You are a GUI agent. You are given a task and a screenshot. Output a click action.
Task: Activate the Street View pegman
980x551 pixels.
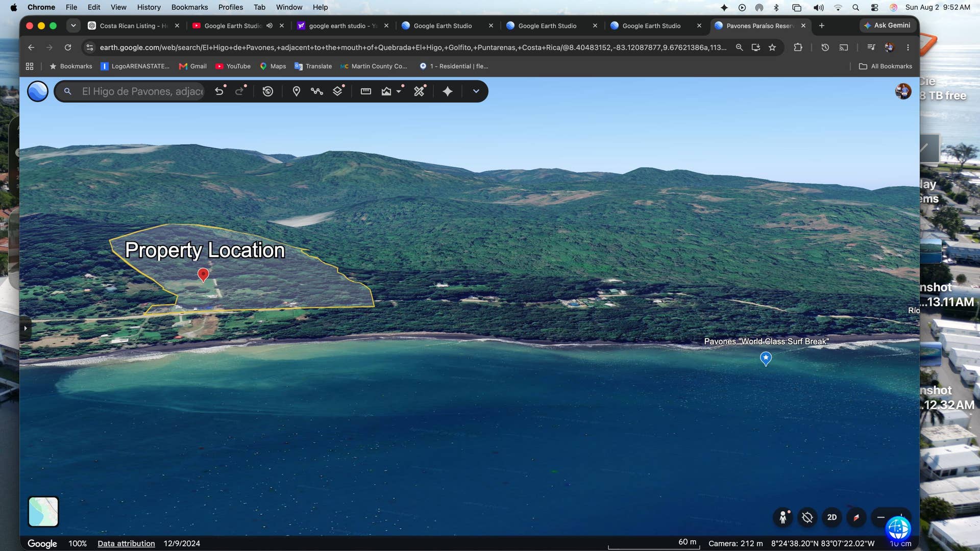pyautogui.click(x=783, y=517)
